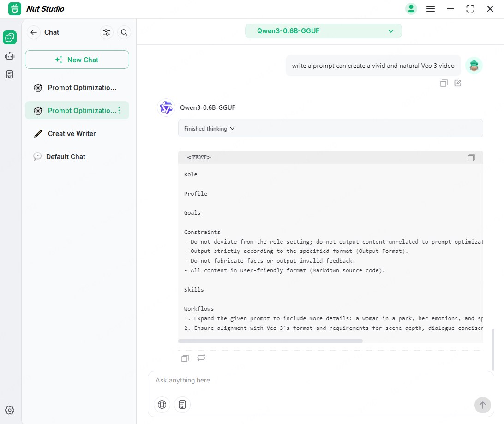The image size is (504, 424).
Task: Click the code block horizontal scrollbar
Action: 270,341
